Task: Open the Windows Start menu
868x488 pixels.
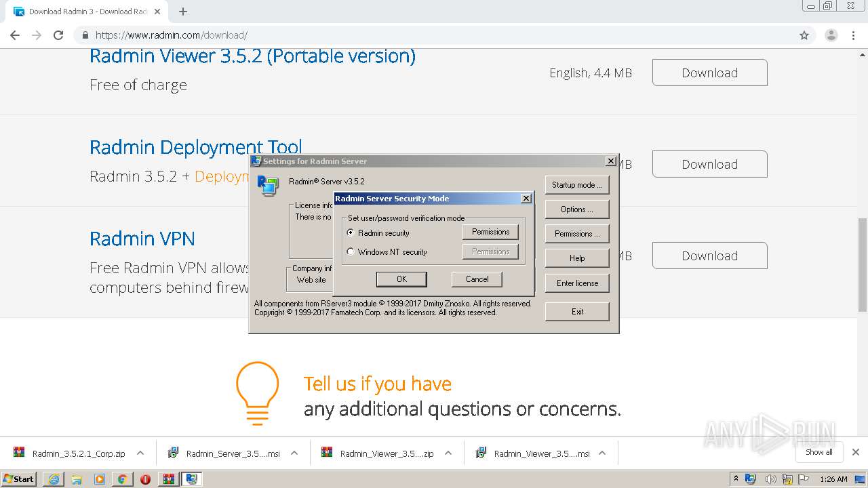Action: pyautogui.click(x=19, y=479)
